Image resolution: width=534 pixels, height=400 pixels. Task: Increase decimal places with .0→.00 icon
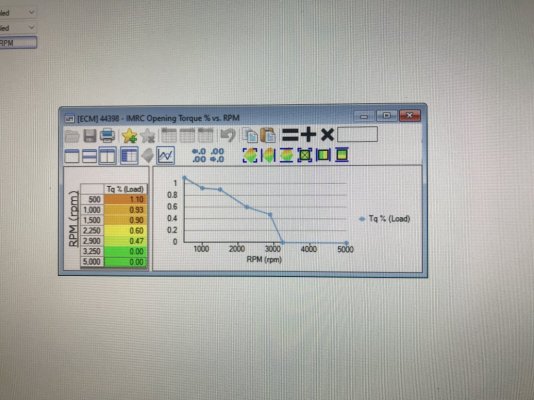(199, 155)
